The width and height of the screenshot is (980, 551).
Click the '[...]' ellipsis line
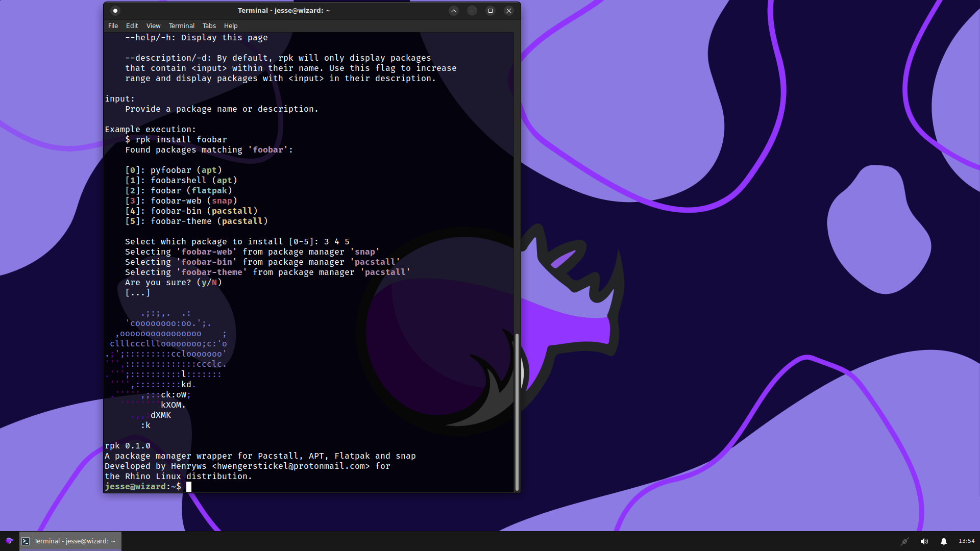tap(138, 293)
